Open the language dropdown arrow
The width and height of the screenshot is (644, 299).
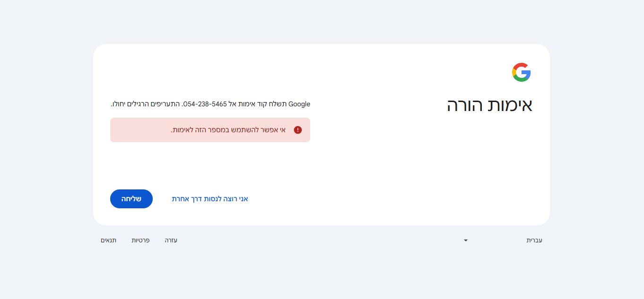pos(466,240)
